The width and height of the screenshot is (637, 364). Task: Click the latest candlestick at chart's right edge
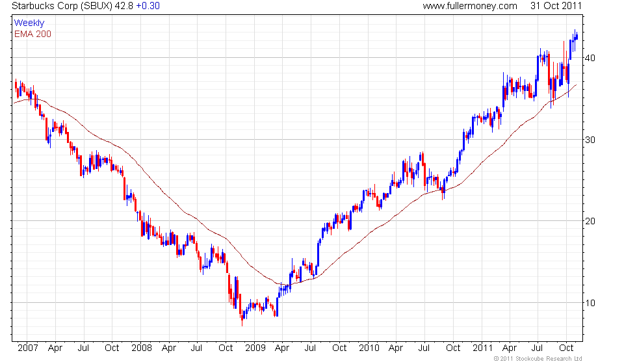(577, 36)
